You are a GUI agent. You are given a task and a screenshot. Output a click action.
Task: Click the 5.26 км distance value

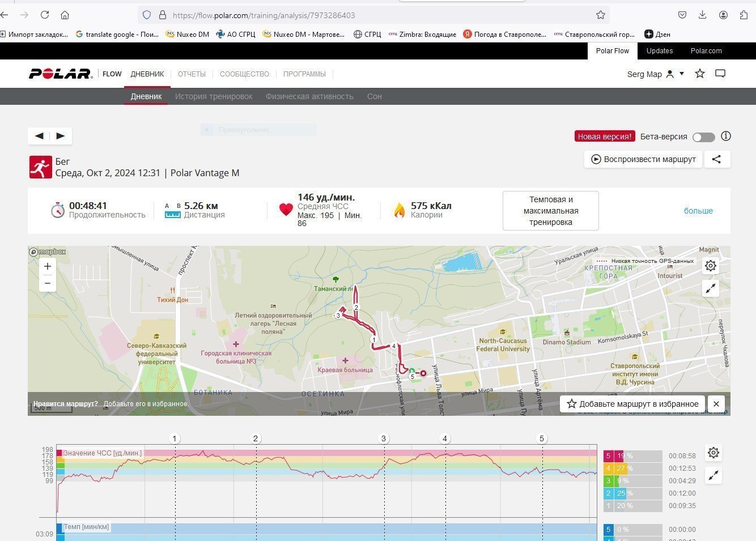[x=201, y=206]
